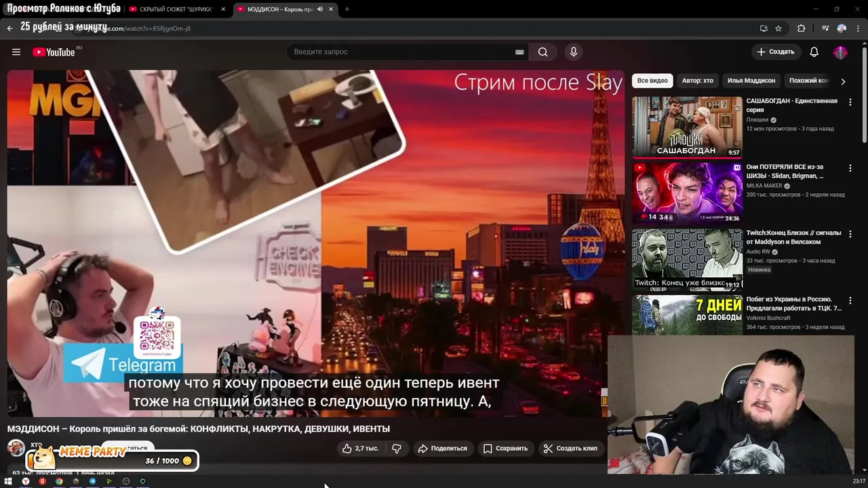This screenshot has width=868, height=488.
Task: Open YouTube notifications bell
Action: click(814, 52)
